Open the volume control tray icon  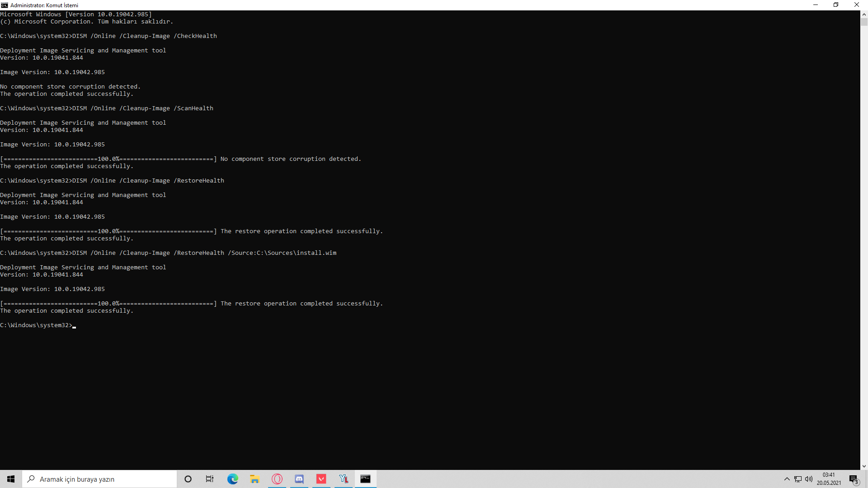(x=809, y=479)
